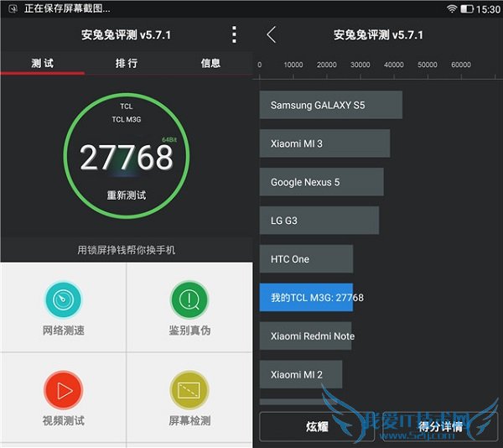The width and height of the screenshot is (503, 448).
Task: Tap 重新测试 to rerun benchmark
Action: point(127,195)
